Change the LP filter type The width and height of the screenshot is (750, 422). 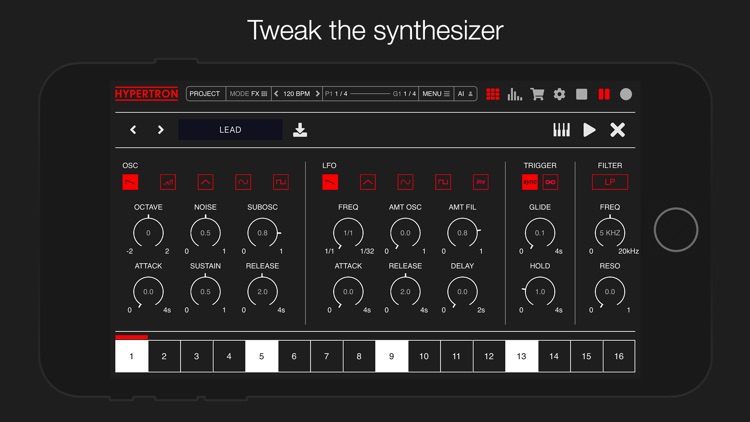[x=610, y=182]
